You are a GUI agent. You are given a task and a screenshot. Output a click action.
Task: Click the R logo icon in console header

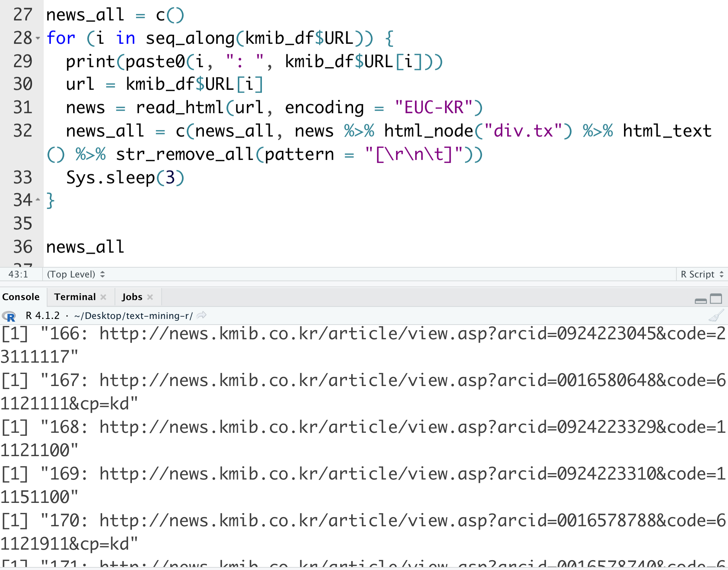tap(9, 316)
